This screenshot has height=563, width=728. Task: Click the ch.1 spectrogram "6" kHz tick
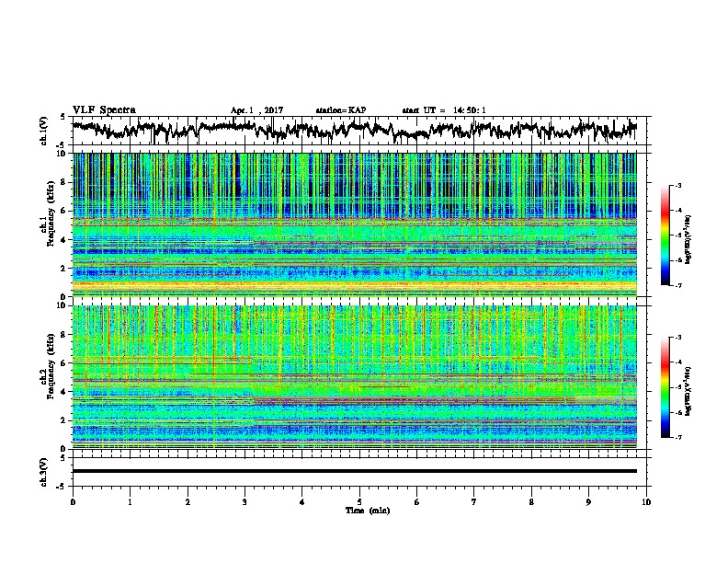point(64,211)
